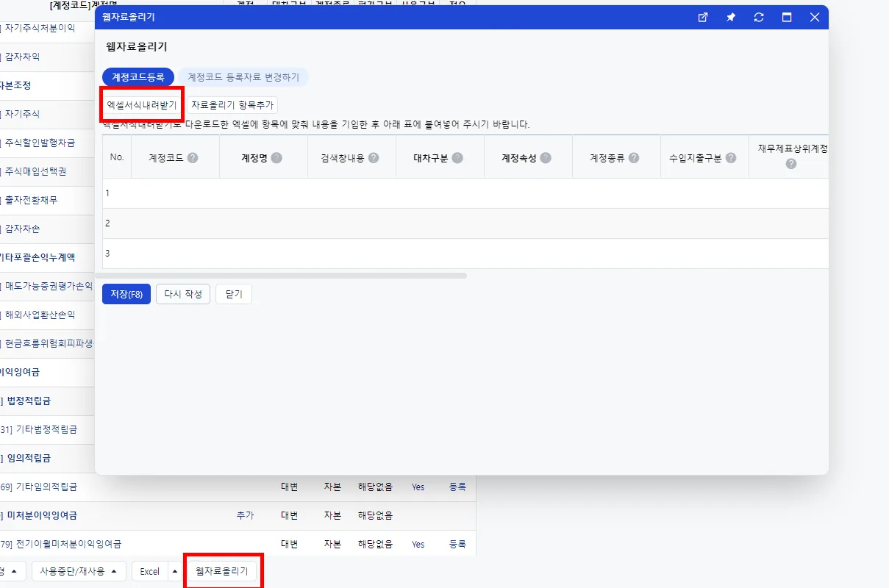The height and width of the screenshot is (588, 889).
Task: Click the horizontal scrollbar under the table
Action: tap(285, 276)
